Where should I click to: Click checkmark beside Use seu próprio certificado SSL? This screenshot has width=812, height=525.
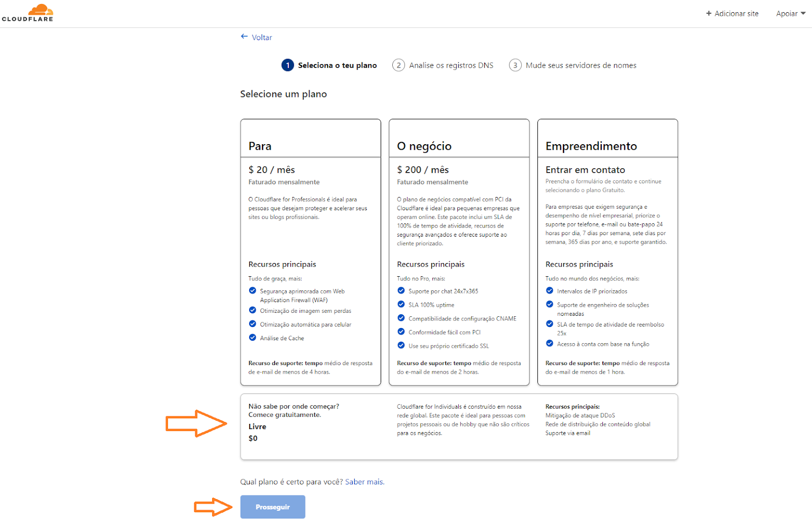401,345
